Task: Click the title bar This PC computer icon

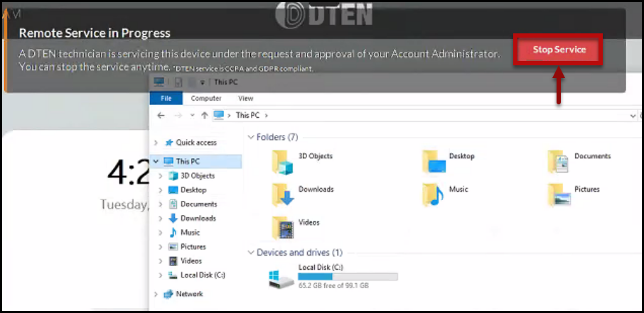Action: pos(159,82)
